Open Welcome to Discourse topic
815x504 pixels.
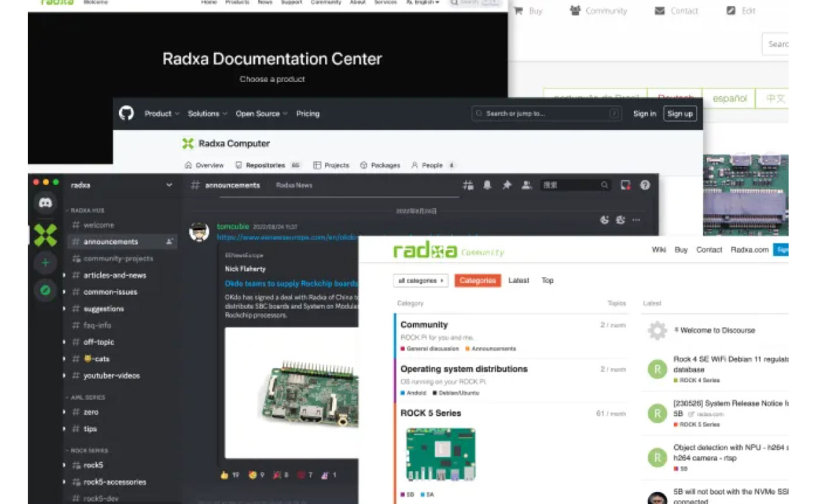[x=717, y=330]
